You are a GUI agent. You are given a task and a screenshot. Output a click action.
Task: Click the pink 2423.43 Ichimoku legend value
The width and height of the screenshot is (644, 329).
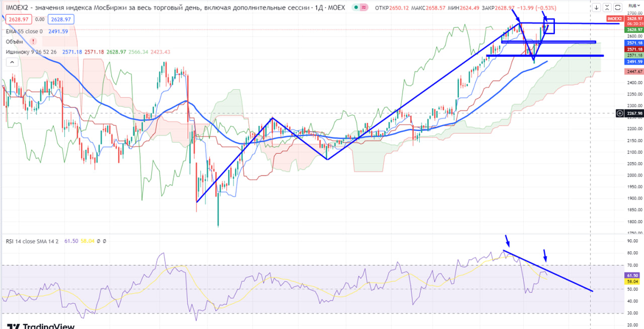pyautogui.click(x=160, y=52)
